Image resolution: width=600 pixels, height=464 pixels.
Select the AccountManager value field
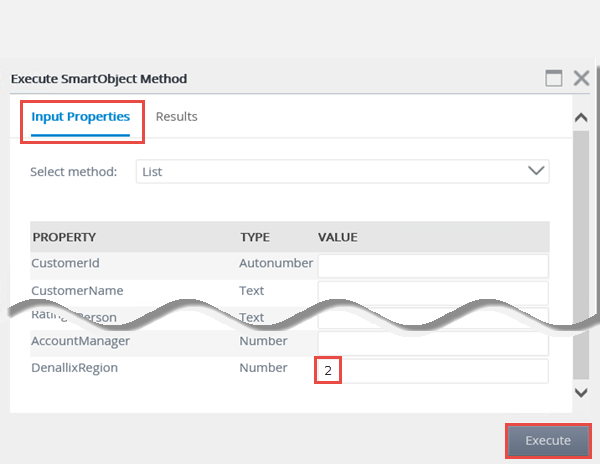click(x=433, y=343)
